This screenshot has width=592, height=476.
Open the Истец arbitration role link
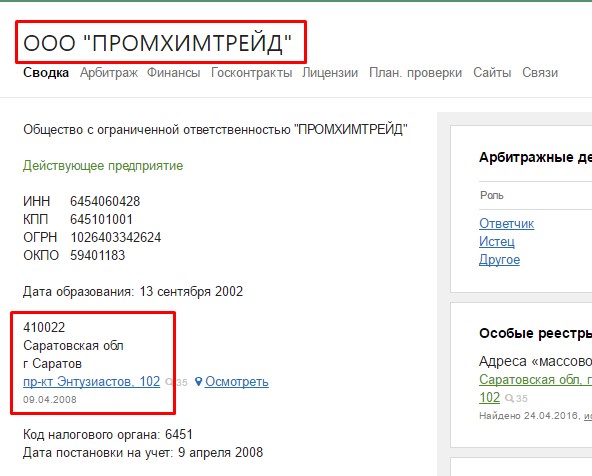pos(496,242)
